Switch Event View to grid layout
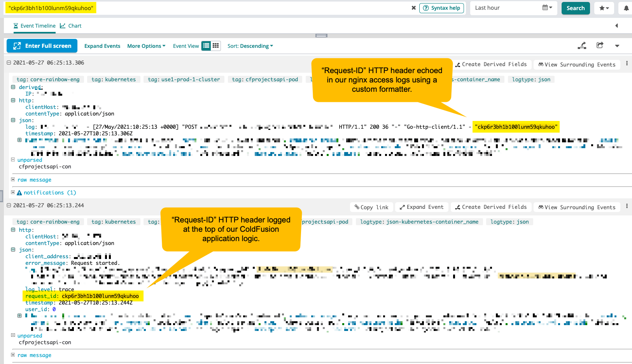Screen dimensions: 632x364 [x=215, y=45]
